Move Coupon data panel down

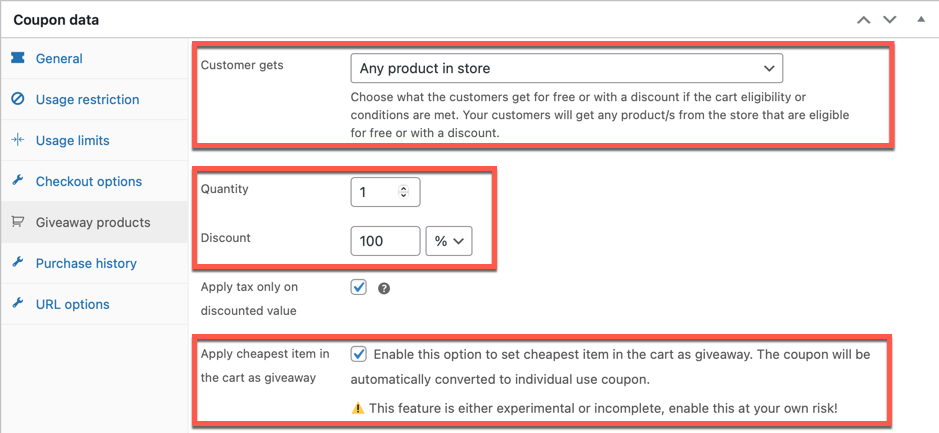coord(890,20)
